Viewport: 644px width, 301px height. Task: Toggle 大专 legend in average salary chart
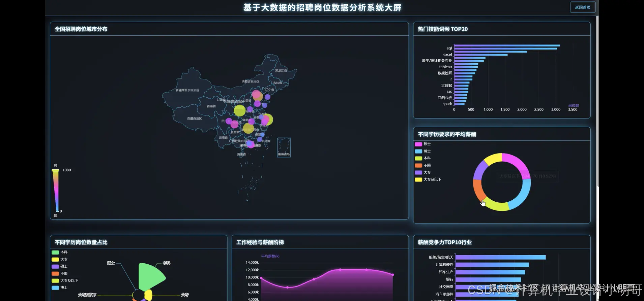[x=423, y=172]
